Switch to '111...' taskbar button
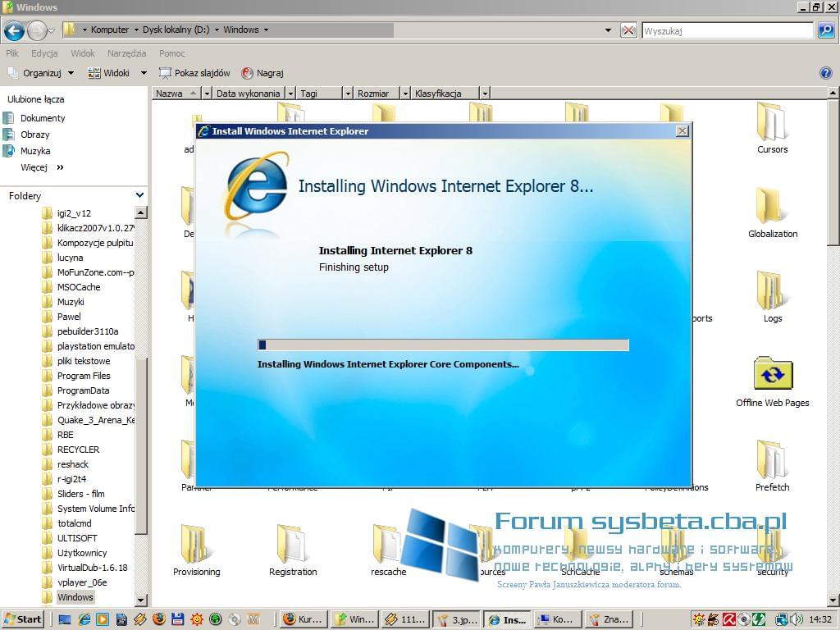840x630 pixels. coord(404,619)
